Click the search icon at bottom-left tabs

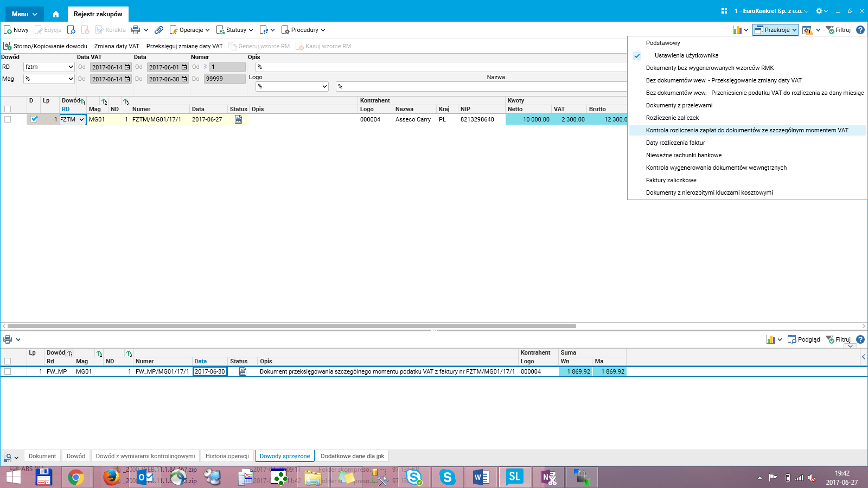click(8, 457)
